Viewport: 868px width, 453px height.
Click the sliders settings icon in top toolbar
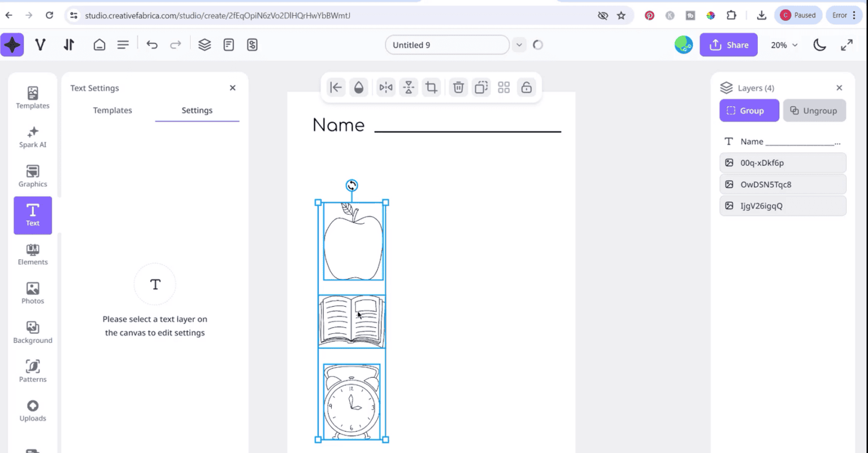pos(253,45)
